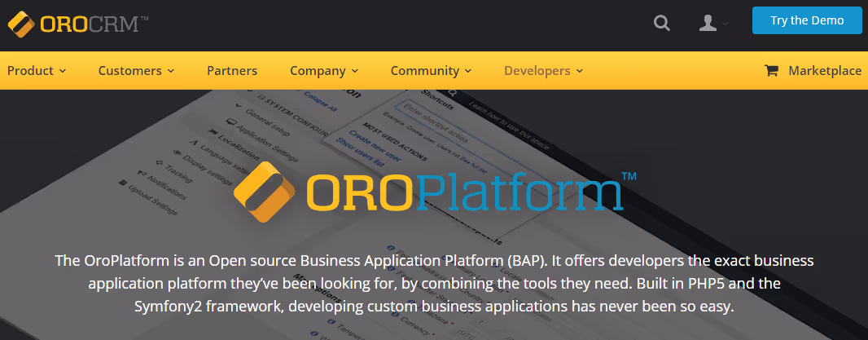Expand the Company chevron arrow
The height and width of the screenshot is (340, 868).
coord(355,71)
